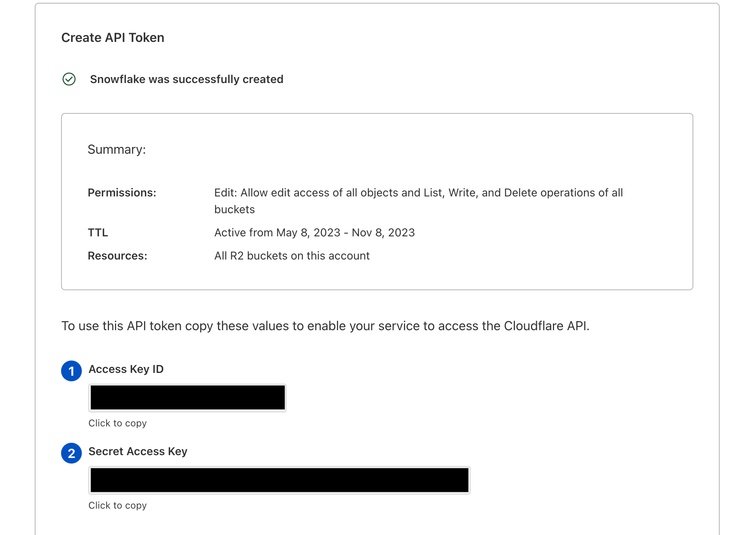
Task: Click the green success checkmark icon
Action: (x=69, y=79)
